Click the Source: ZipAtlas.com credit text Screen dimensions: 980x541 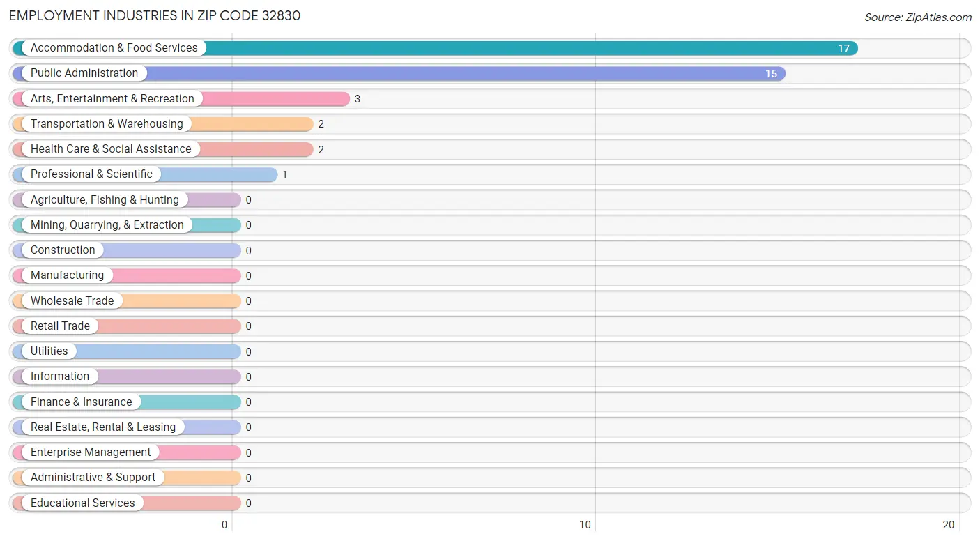[x=918, y=17]
